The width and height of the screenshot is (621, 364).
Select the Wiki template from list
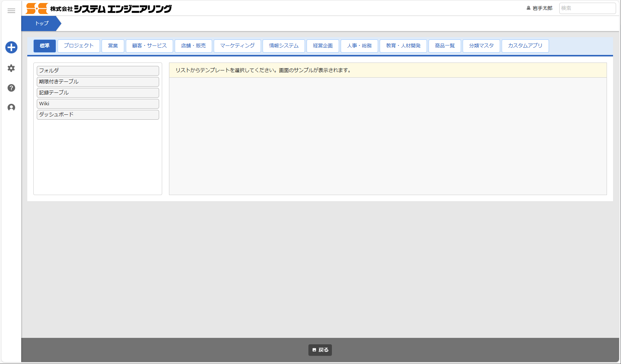(x=98, y=104)
